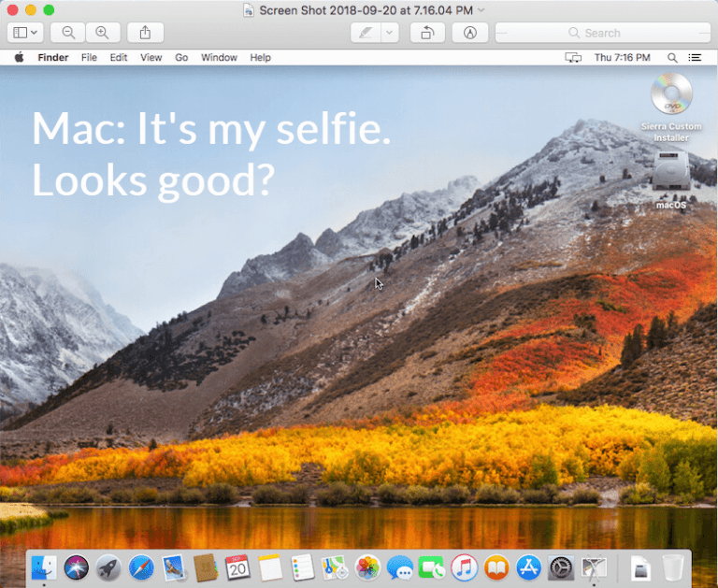Open the Finder menu
This screenshot has width=718, height=588.
53,57
